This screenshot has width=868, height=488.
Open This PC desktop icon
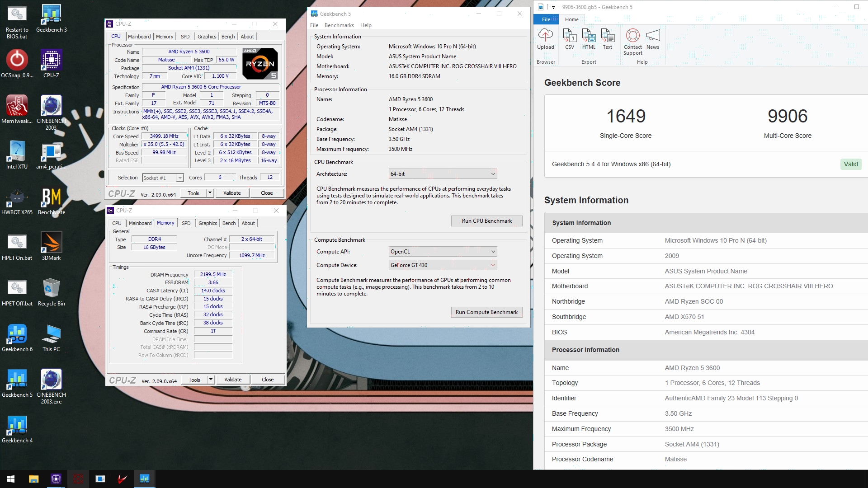[x=52, y=338]
